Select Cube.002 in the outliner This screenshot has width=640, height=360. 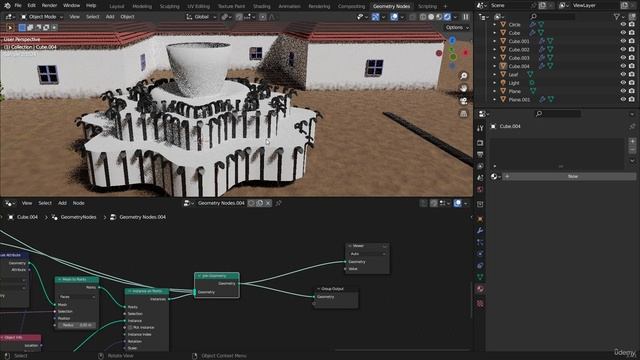point(519,49)
